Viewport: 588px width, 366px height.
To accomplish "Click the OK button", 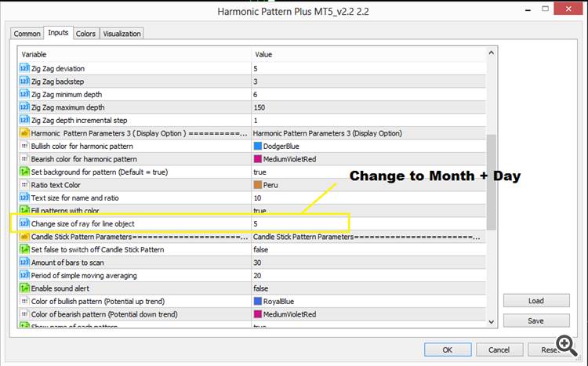I will [448, 350].
